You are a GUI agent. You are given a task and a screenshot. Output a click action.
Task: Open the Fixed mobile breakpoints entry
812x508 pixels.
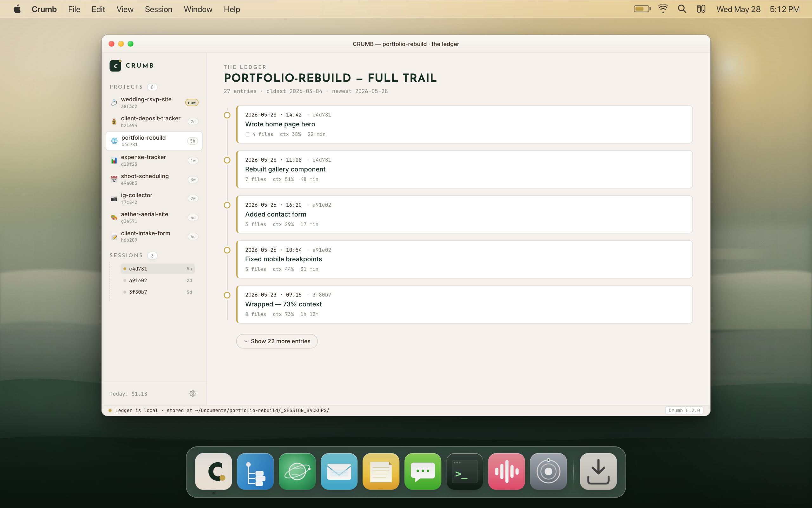click(x=464, y=259)
